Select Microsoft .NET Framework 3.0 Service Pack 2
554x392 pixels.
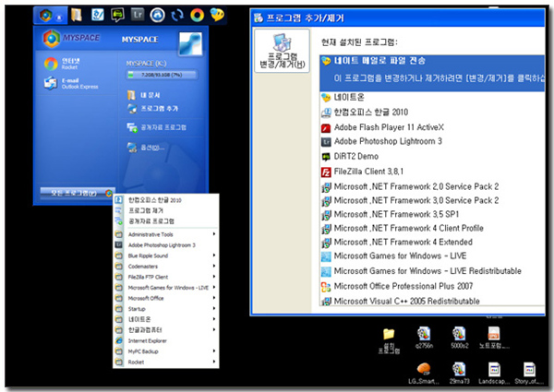pos(432,200)
